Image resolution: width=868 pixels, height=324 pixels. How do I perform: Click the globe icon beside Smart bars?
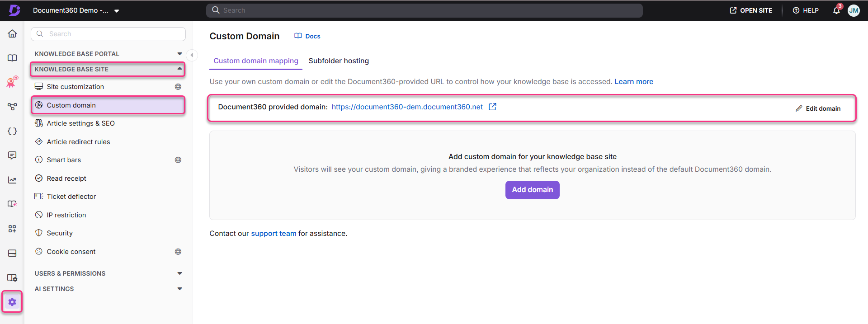tap(178, 160)
